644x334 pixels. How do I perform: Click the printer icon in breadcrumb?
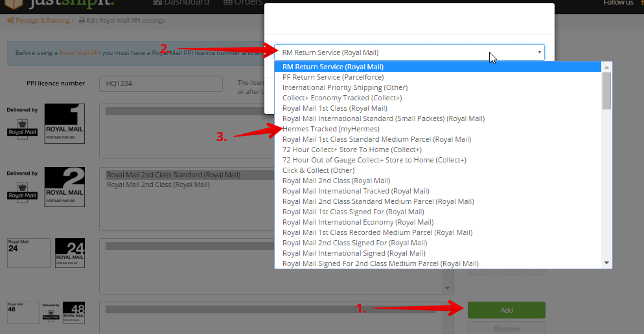coord(82,21)
